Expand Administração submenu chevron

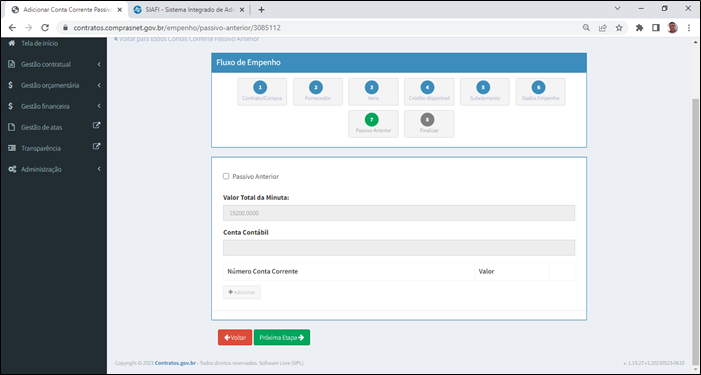99,169
